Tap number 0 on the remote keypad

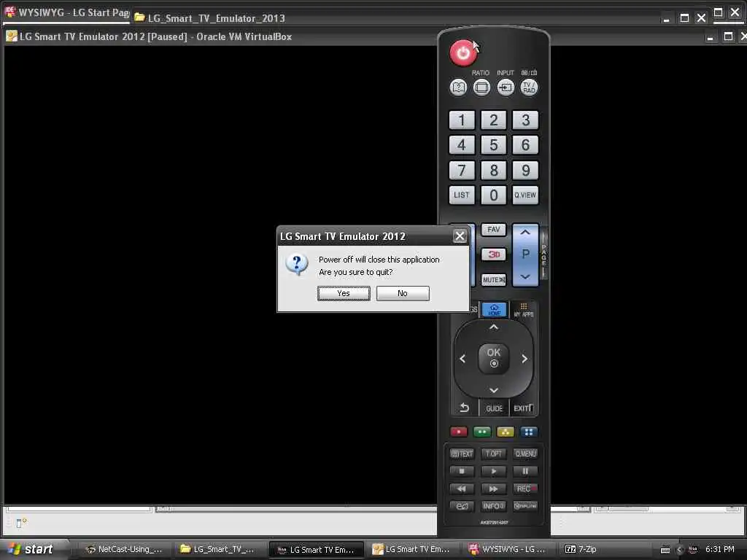coord(494,195)
